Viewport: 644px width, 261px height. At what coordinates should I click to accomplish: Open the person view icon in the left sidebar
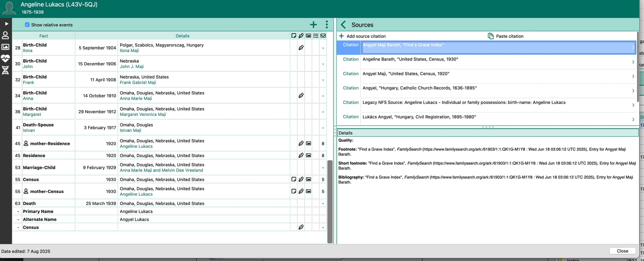click(5, 35)
